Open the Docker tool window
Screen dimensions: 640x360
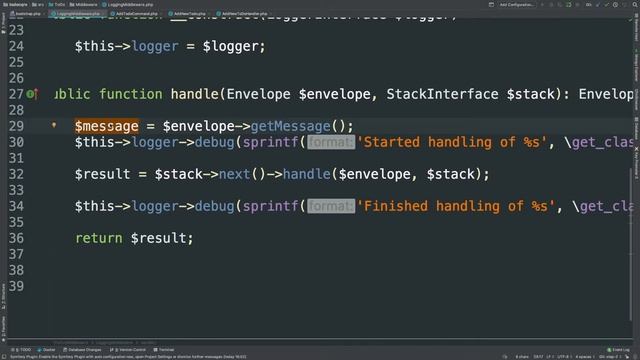tap(46, 350)
